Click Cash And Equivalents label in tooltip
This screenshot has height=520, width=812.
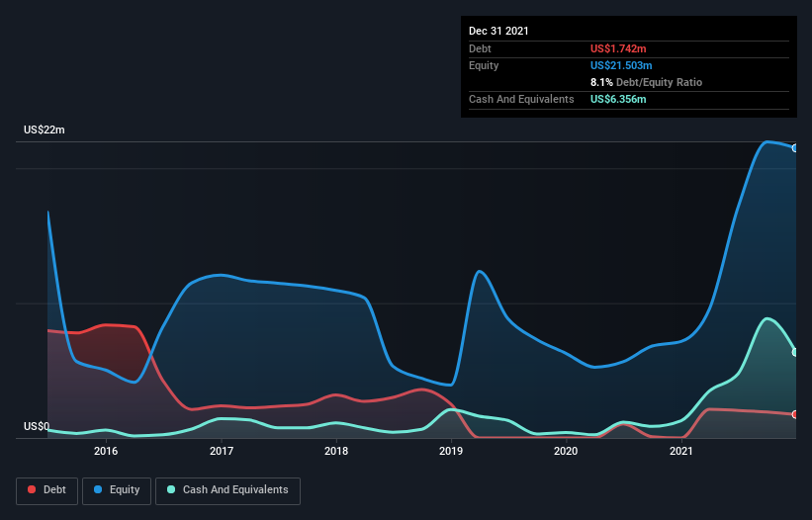[521, 99]
